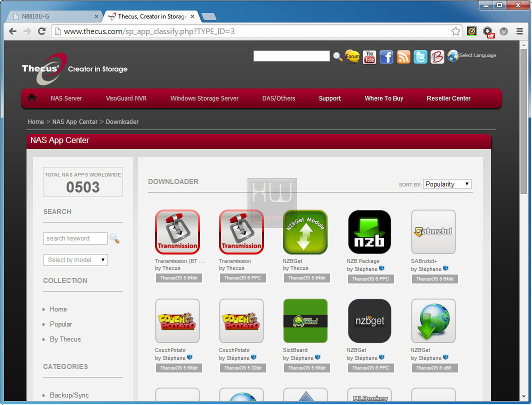This screenshot has height=405, width=532.
Task: Click the home icon in the red navigation bar
Action: pos(32,97)
